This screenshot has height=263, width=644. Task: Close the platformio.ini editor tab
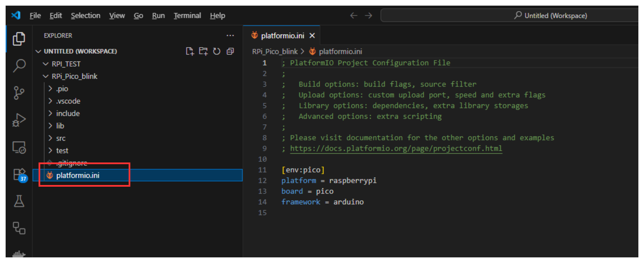(312, 36)
